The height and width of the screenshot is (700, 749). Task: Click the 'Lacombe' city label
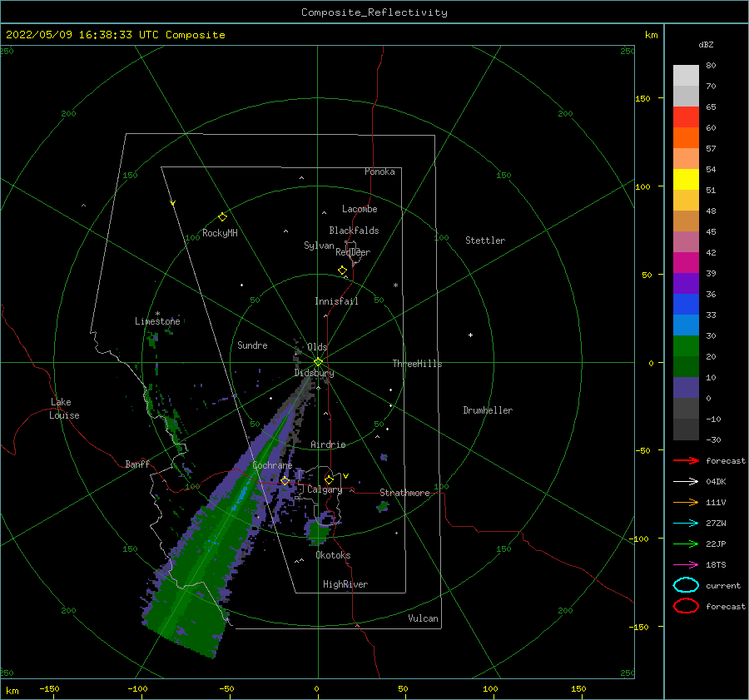pyautogui.click(x=360, y=209)
